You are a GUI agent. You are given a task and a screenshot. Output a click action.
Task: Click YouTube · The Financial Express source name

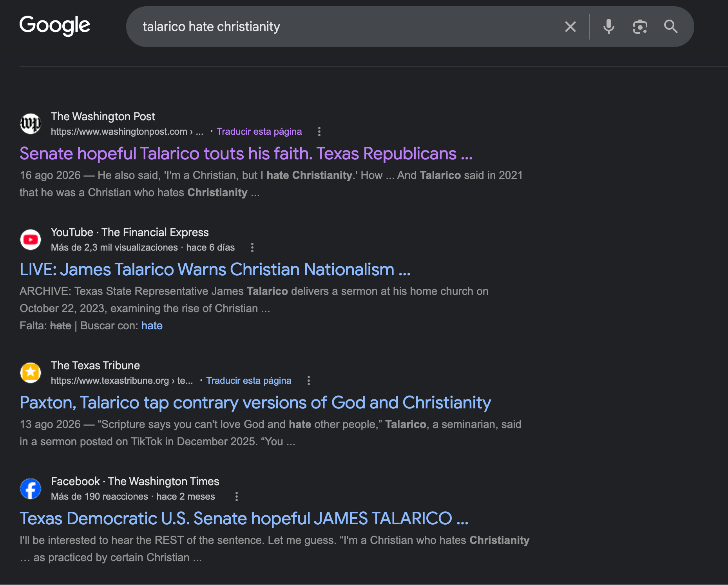click(130, 232)
